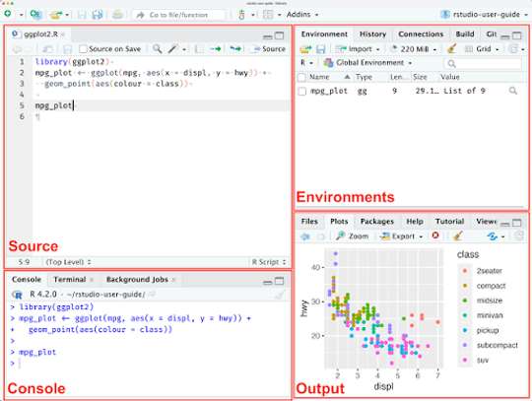This screenshot has width=532, height=401.
Task: Switch to the Connections tab
Action: click(x=421, y=33)
